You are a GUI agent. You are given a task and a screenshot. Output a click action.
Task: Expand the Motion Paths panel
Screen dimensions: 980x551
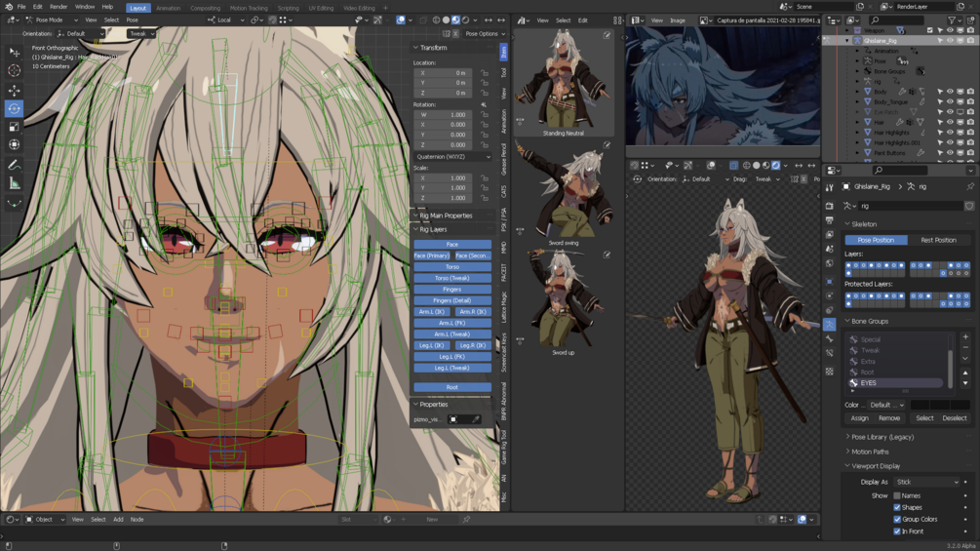869,452
